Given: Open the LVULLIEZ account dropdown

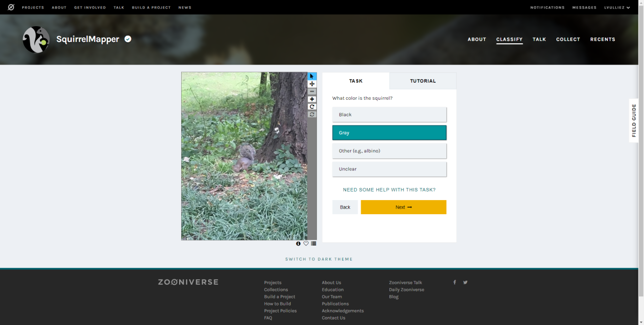Looking at the screenshot, I should coord(617,8).
